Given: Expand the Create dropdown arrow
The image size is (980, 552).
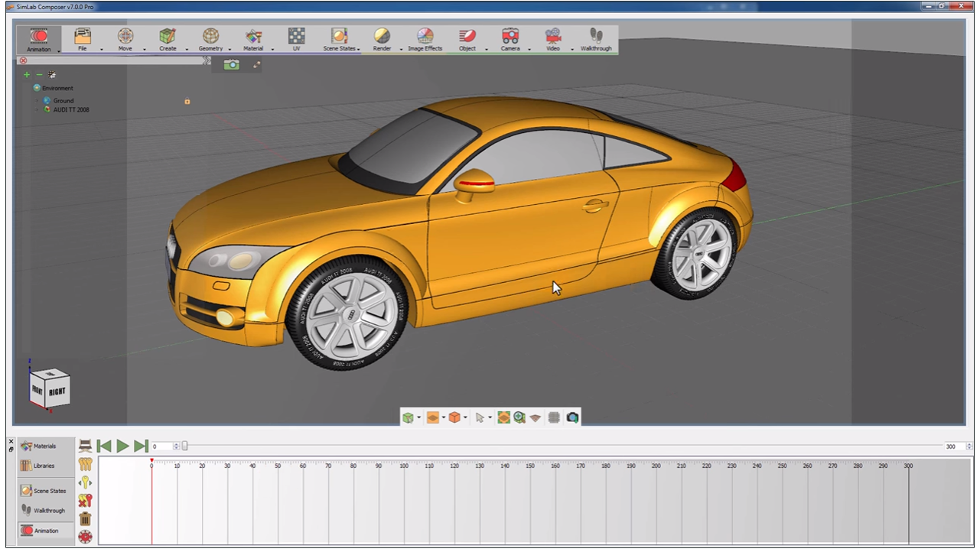Looking at the screenshot, I should tap(187, 50).
